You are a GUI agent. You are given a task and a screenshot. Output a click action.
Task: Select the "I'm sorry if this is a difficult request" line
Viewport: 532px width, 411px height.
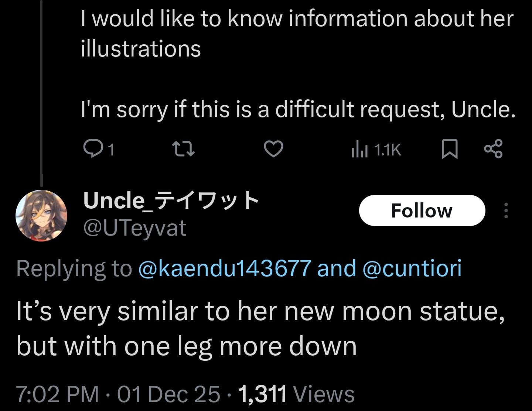tap(298, 109)
